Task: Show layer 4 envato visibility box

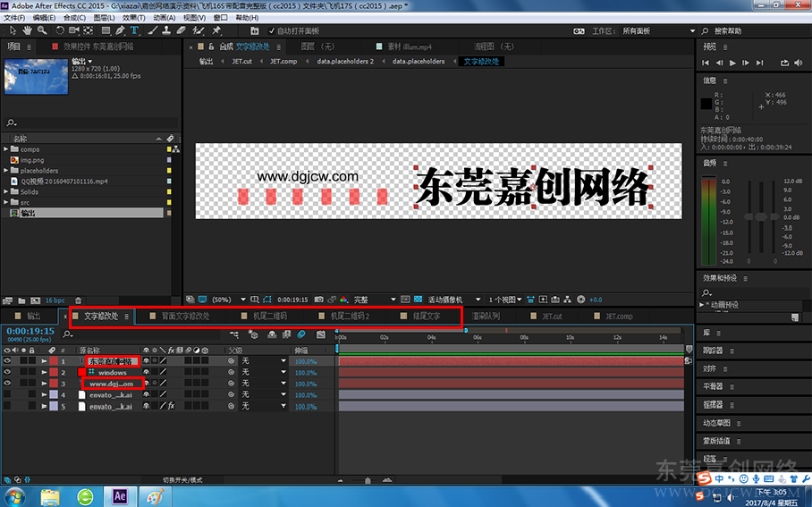Action: pyautogui.click(x=7, y=394)
